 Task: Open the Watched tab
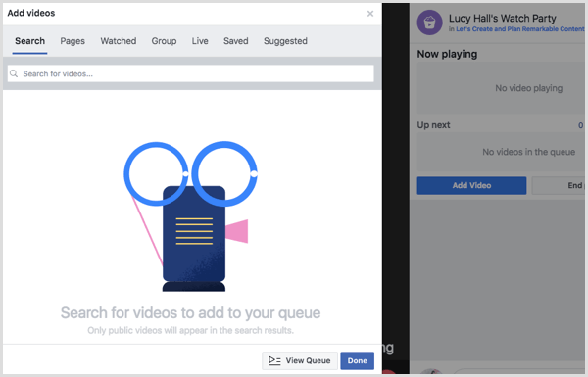(x=119, y=41)
